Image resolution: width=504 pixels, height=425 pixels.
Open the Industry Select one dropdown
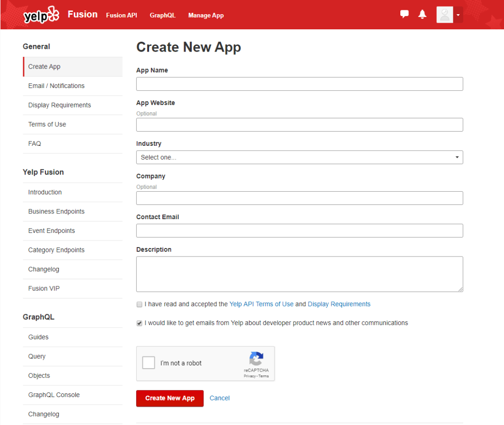[x=300, y=157]
